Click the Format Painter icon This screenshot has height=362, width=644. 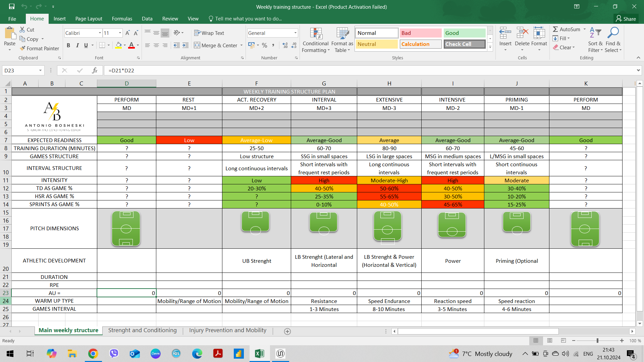point(23,49)
